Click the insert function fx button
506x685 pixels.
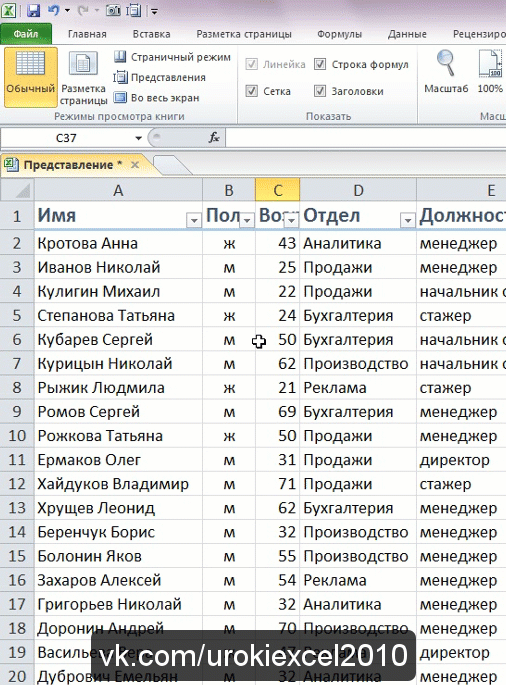[x=214, y=138]
